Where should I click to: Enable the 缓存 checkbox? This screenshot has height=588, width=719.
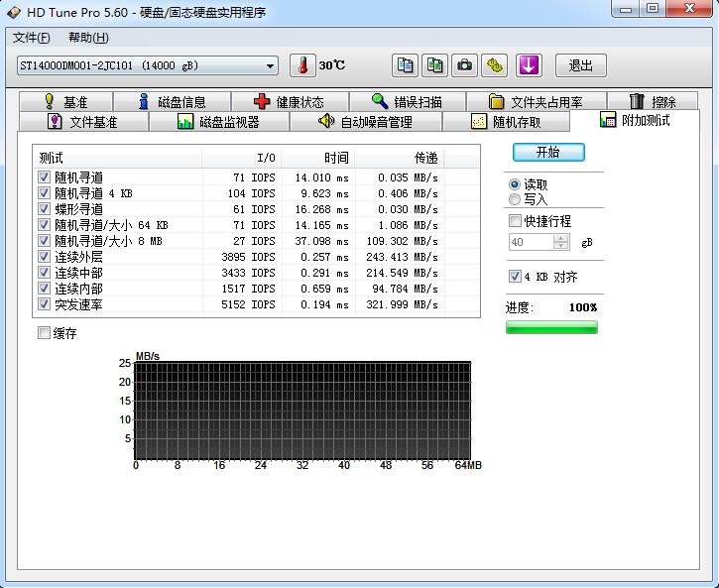[44, 333]
